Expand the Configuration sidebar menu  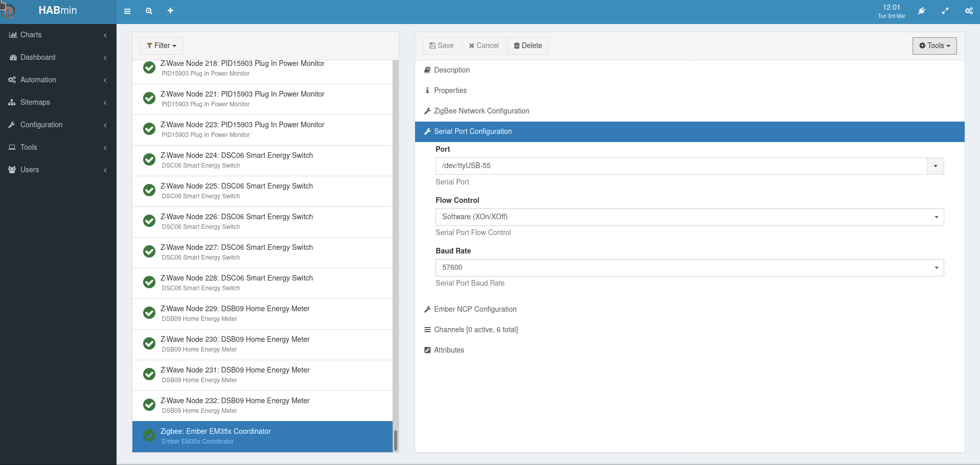click(x=58, y=125)
